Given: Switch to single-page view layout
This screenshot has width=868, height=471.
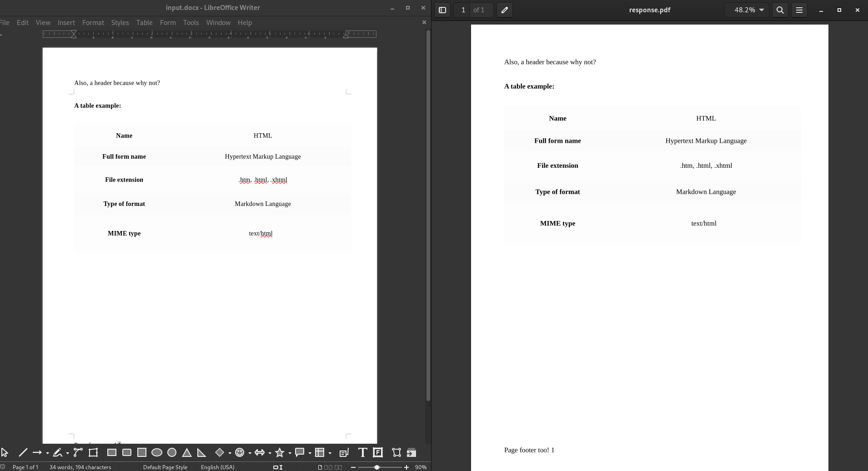Looking at the screenshot, I should (x=320, y=467).
